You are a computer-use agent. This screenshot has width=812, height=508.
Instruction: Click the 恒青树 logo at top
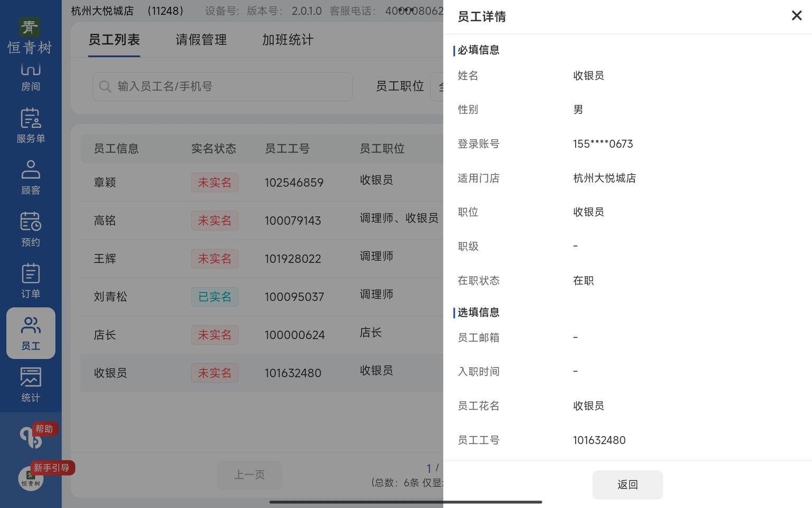(30, 35)
